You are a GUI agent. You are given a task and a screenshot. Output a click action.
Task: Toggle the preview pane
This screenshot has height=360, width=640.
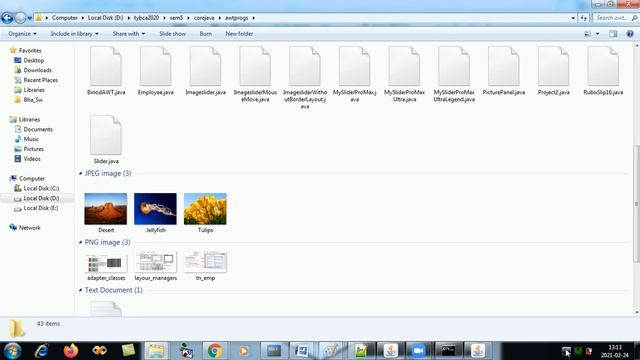pos(613,34)
